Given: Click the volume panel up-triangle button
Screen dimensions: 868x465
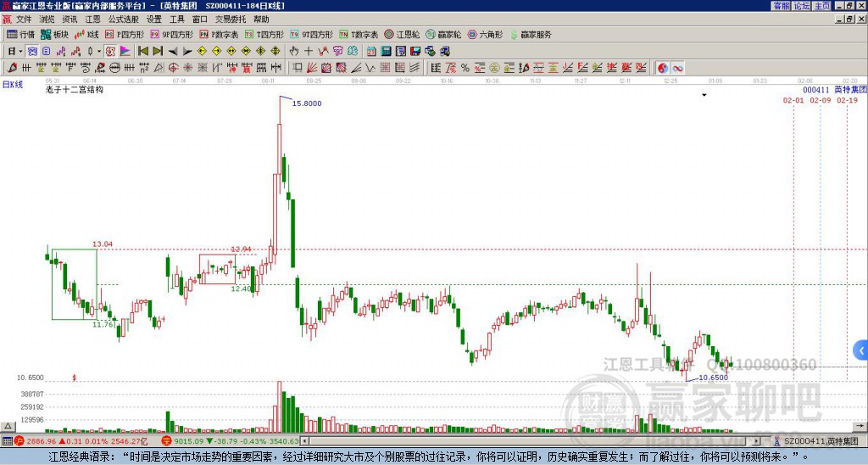Looking at the screenshot, I should point(7,426).
